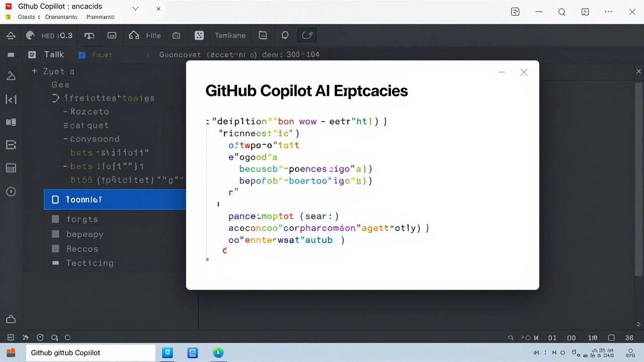Viewport: 644px width, 362px height.
Task: Click the becuscb code line in dialog
Action: (305, 169)
